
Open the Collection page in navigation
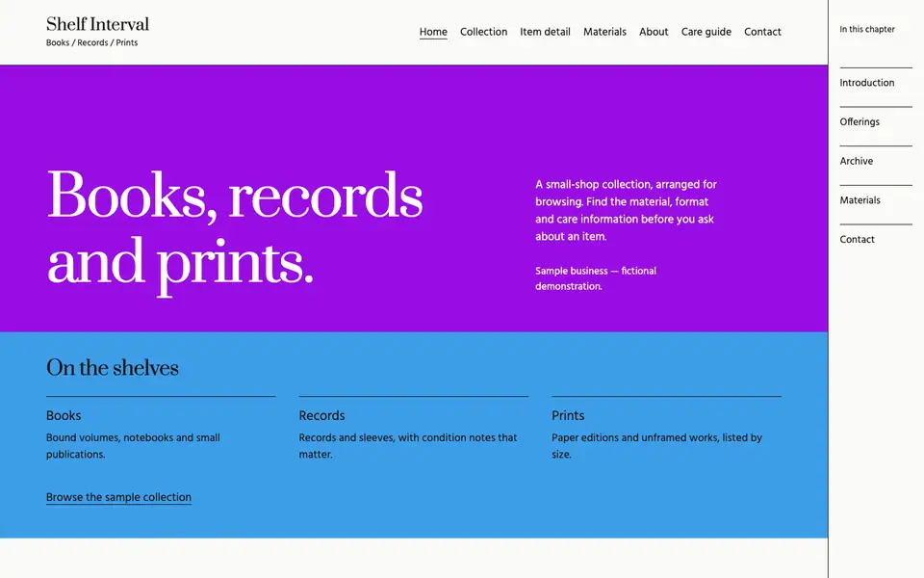point(483,32)
